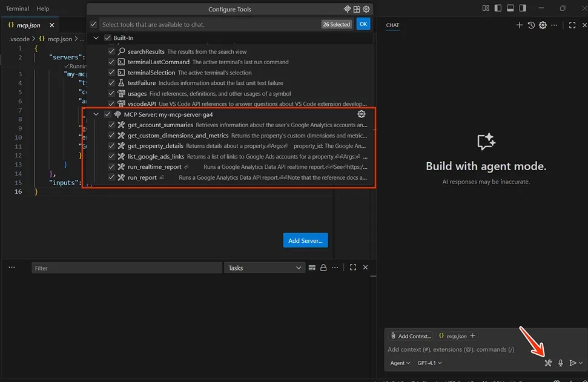Open the Customize Layout icon
The height and width of the screenshot is (382, 588).
(x=486, y=8)
